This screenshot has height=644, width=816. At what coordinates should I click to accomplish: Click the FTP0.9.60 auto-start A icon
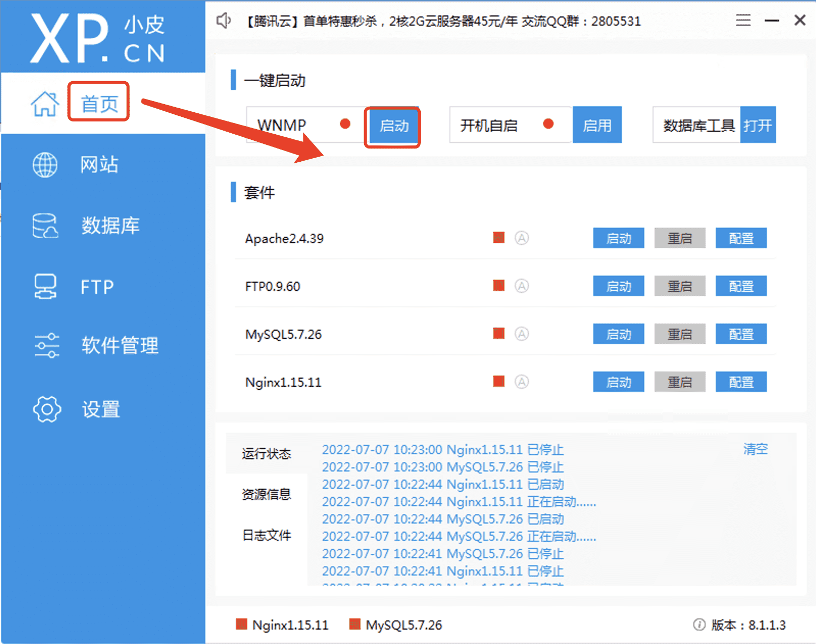pyautogui.click(x=521, y=286)
